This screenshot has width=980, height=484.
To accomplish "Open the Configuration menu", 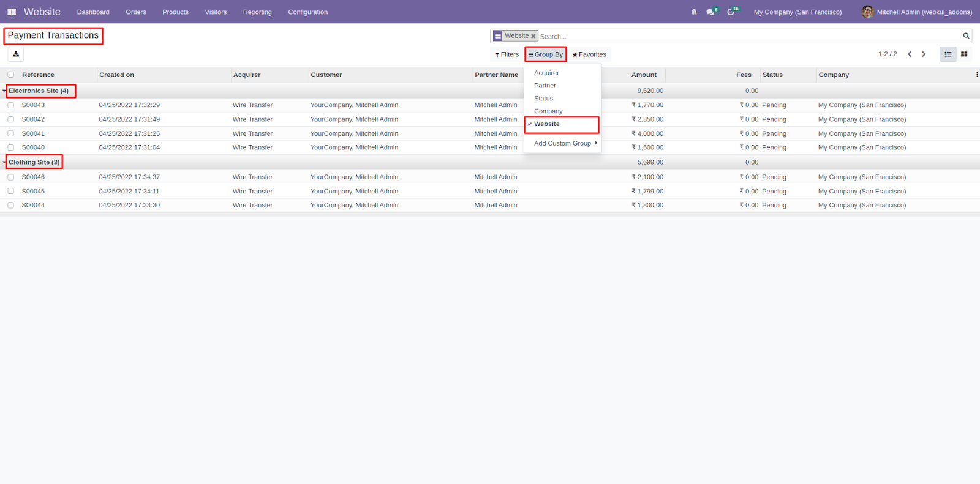I will 307,12.
